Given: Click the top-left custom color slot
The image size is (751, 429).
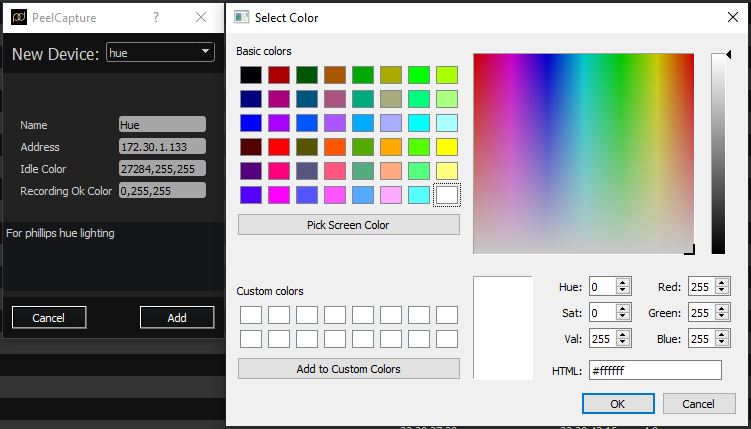Looking at the screenshot, I should point(251,315).
